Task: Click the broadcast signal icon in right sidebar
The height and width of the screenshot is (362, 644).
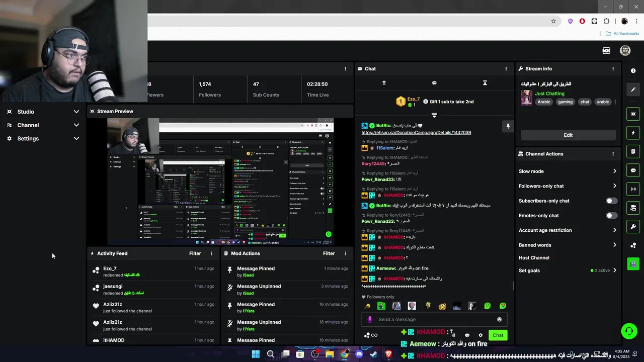Action: pos(633,189)
